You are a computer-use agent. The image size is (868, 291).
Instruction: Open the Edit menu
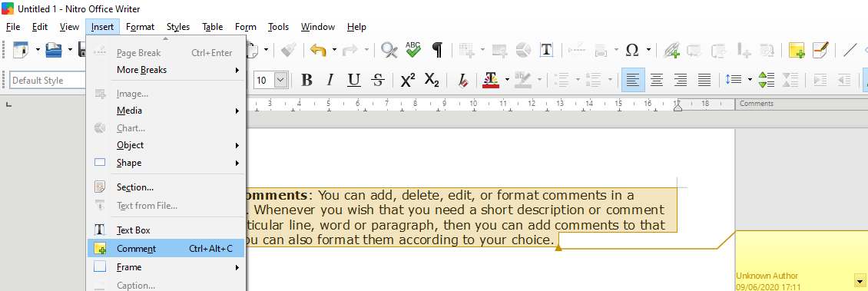tap(40, 27)
